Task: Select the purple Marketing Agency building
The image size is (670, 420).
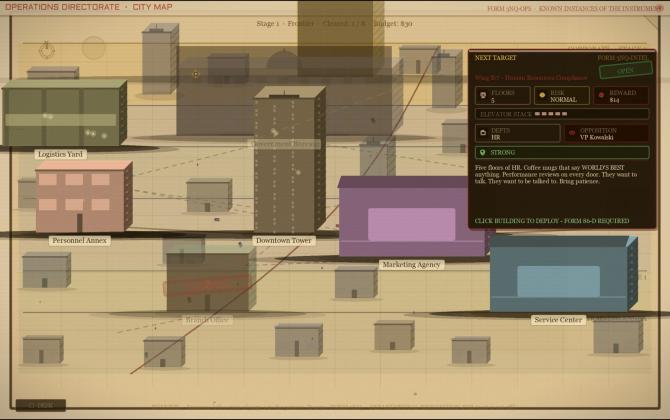Action: 410,217
